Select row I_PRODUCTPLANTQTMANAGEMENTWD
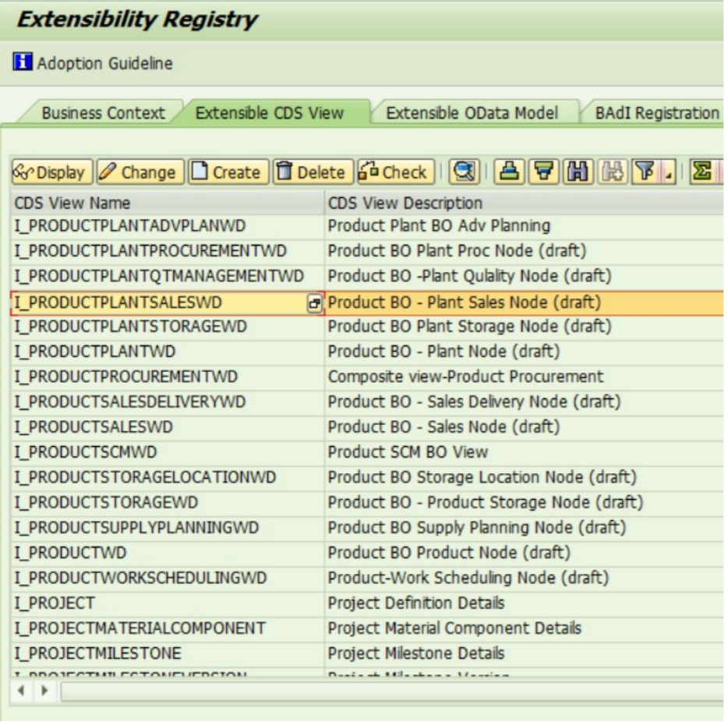 click(167, 276)
